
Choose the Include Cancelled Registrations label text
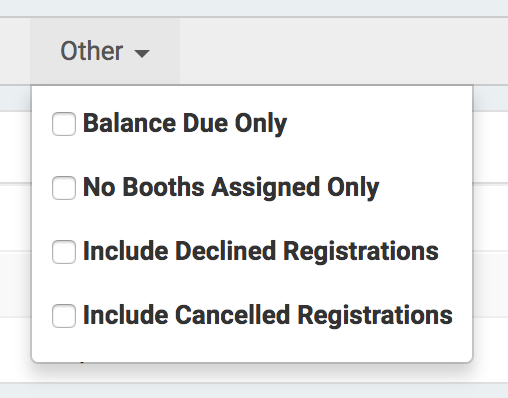coord(268,315)
